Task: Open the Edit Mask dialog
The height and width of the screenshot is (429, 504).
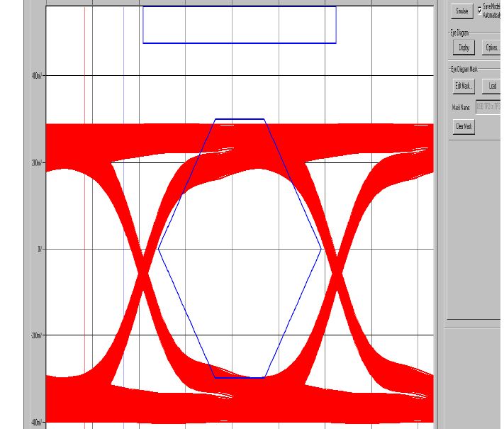Action: point(463,86)
